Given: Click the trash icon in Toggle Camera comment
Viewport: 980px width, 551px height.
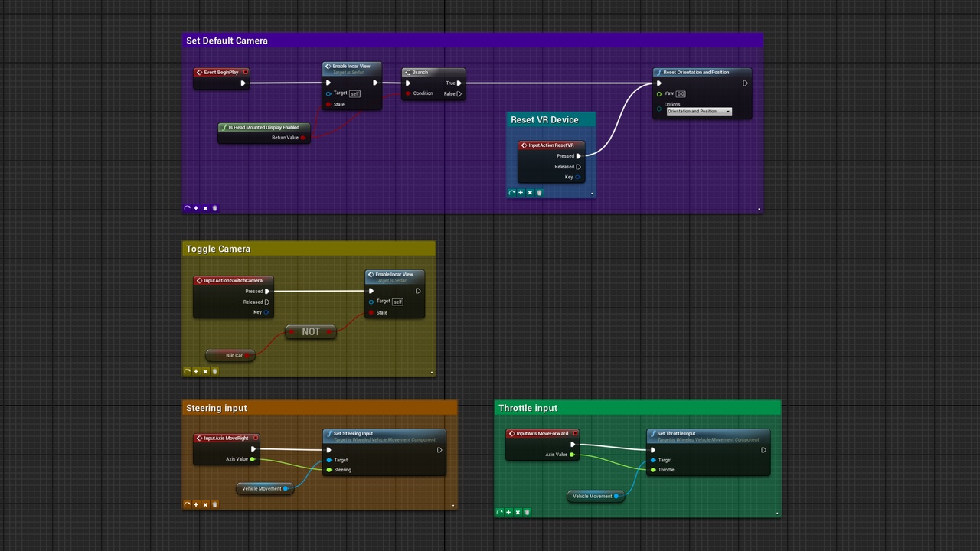Looking at the screenshot, I should pyautogui.click(x=214, y=372).
